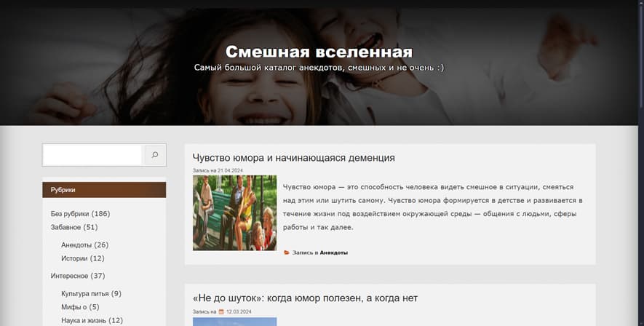The image size is (644, 326).
Task: Open the Истории subcategory
Action: pos(74,258)
